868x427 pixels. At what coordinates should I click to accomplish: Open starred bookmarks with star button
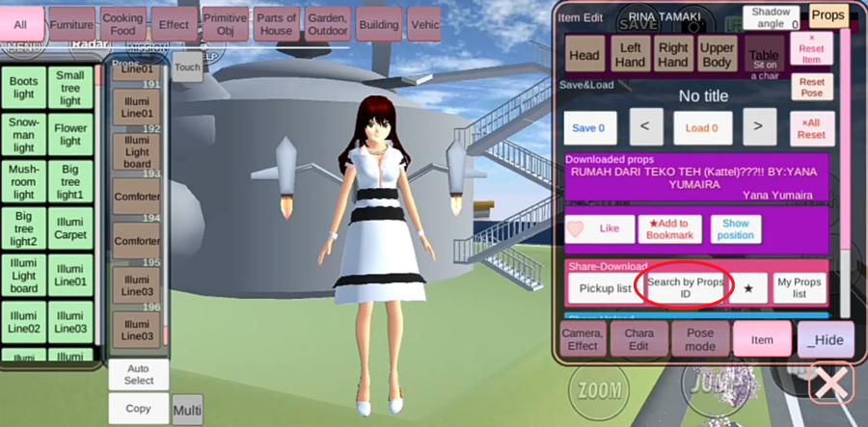[x=748, y=288]
